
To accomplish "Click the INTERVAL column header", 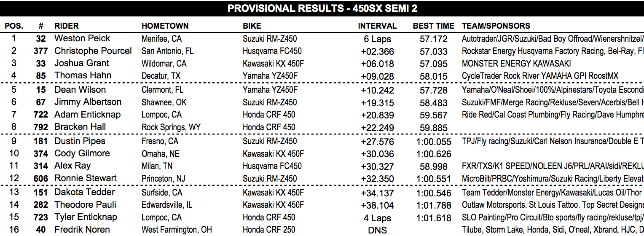I will 377,26.
